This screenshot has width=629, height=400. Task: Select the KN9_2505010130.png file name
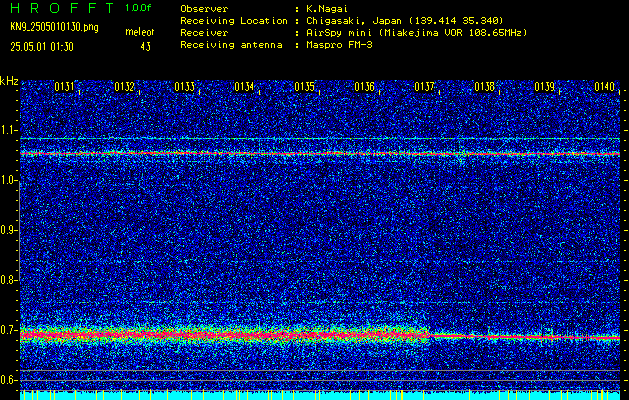coord(54,27)
